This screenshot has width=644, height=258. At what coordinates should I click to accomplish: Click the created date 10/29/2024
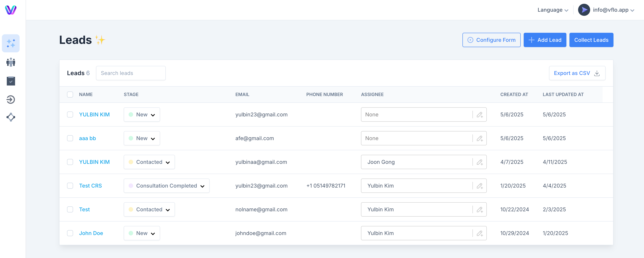coord(514,233)
